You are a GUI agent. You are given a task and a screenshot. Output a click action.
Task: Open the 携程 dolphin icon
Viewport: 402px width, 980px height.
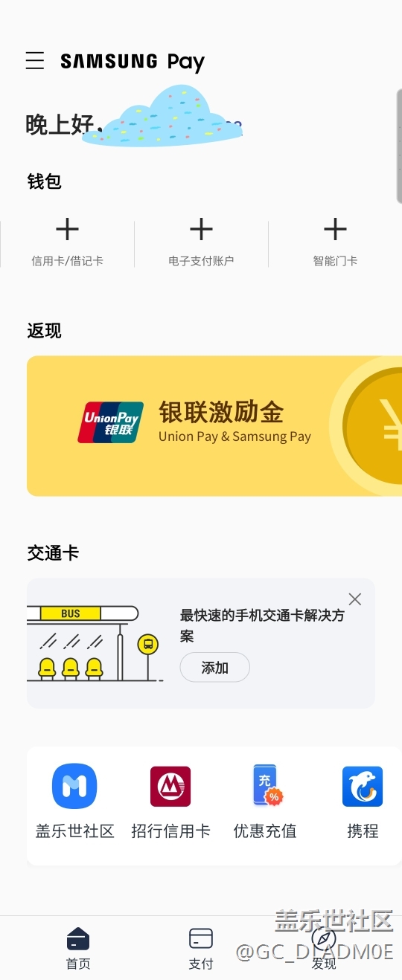click(x=363, y=786)
